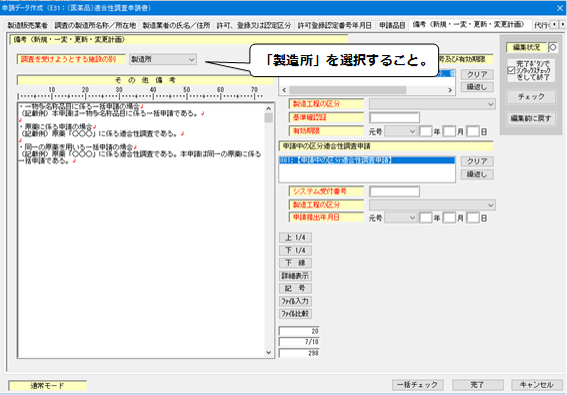Click text area scrollbar up arrow
Image resolution: width=567 pixels, height=395 pixels.
pyautogui.click(x=269, y=108)
